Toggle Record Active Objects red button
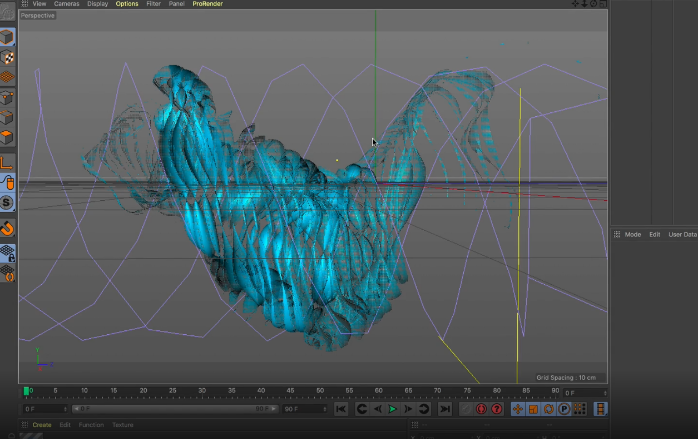 pyautogui.click(x=481, y=409)
